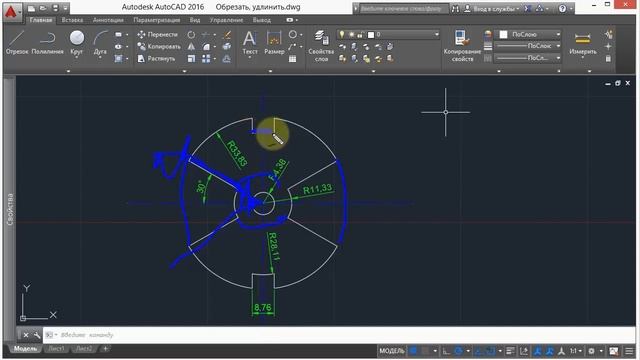Insert a table with the Table icon
The height and width of the screenshot is (360, 640).
[292, 59]
